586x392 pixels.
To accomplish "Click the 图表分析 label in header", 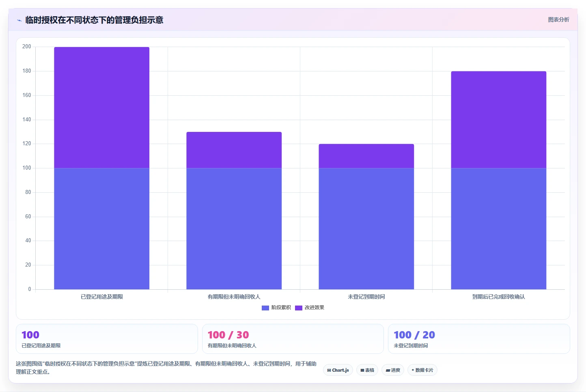I will pos(558,19).
